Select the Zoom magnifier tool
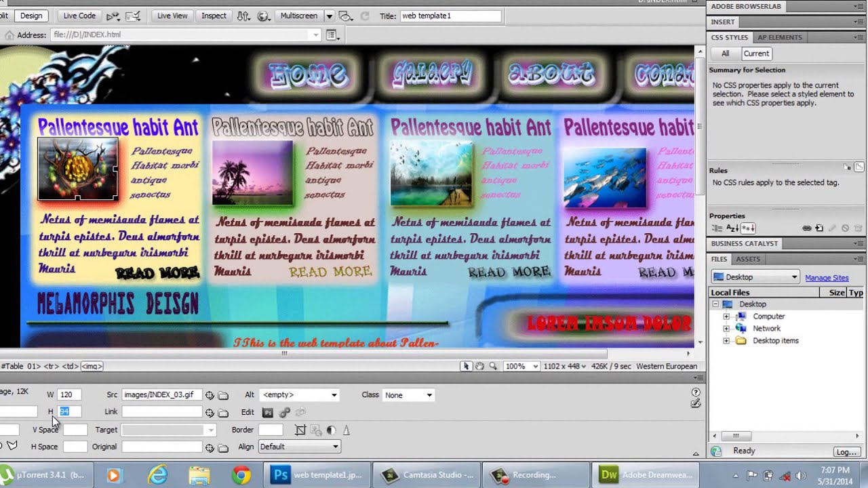This screenshot has width=868, height=488. pyautogui.click(x=493, y=366)
